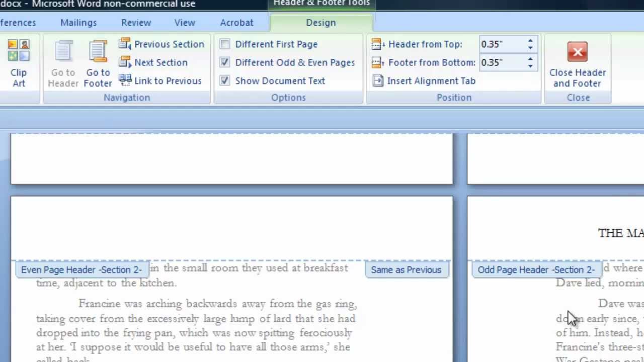Click inside the even page header area
This screenshot has height=362, width=644.
tap(231, 229)
